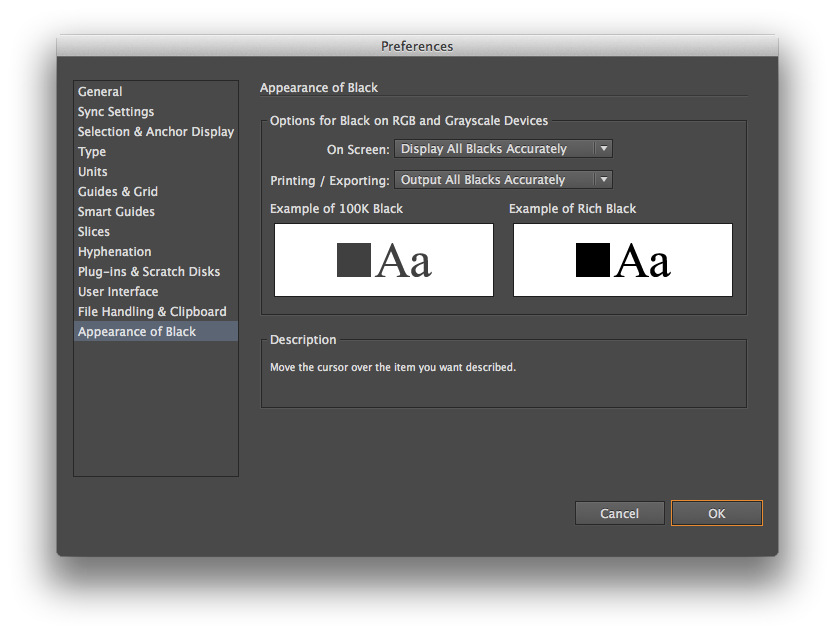Switch to Selection & Anchor Display settings
835x635 pixels.
click(x=155, y=131)
